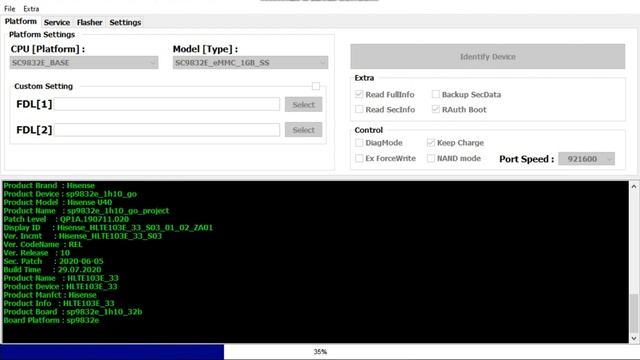Click the 'Build Time : 29.07.2020' log line
This screenshot has width=640, height=360.
point(52,270)
